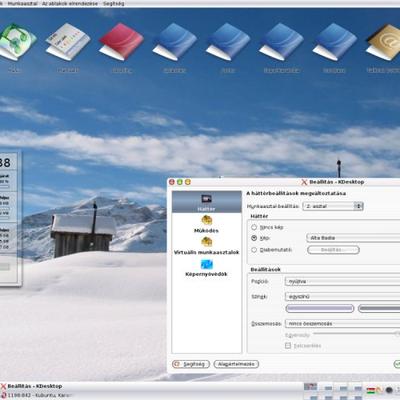This screenshot has height=400, width=400.
Task: Select the Képernyővédők category icon
Action: click(207, 264)
